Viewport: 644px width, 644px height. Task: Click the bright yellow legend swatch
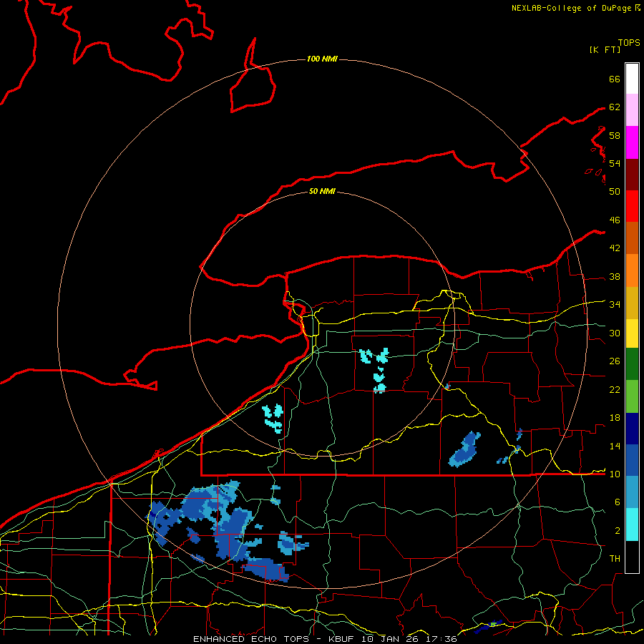632,333
